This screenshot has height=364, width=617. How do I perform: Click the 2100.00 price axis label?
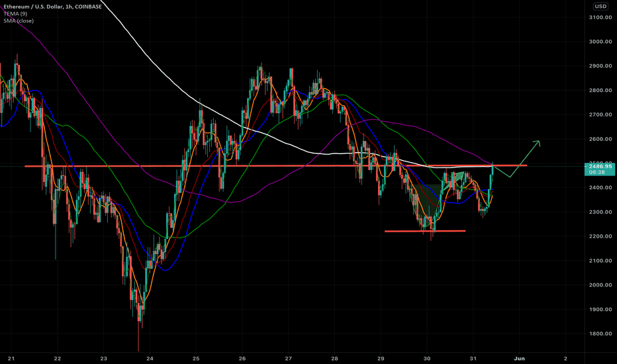pos(600,261)
